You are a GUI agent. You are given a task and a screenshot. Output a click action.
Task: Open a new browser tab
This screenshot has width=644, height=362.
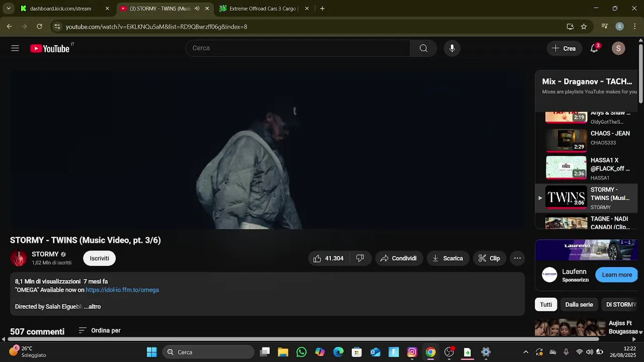(x=322, y=9)
